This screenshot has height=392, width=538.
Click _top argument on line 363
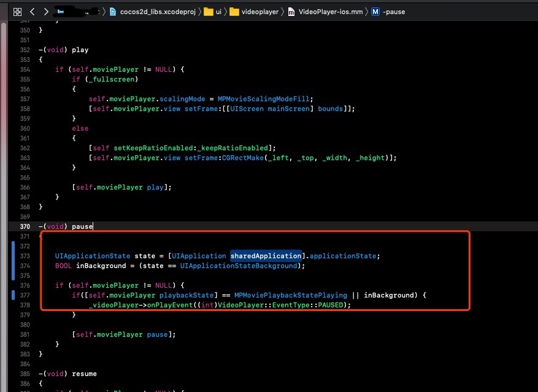click(305, 158)
